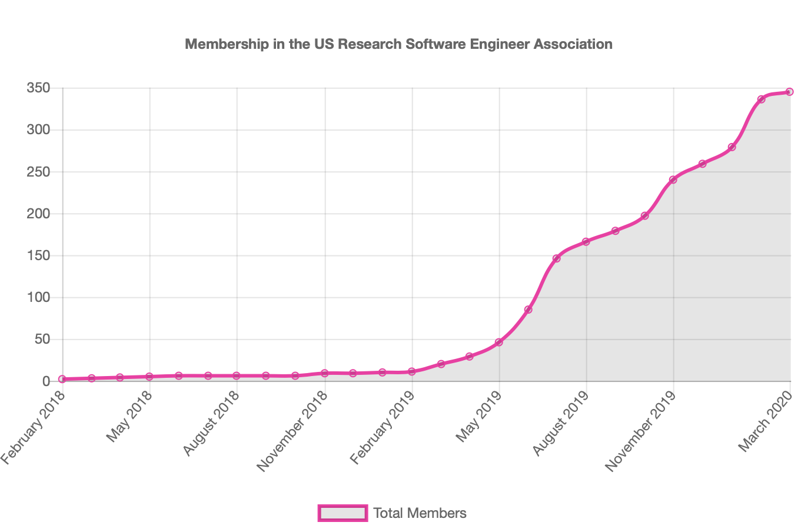The height and width of the screenshot is (532, 798).
Task: Click the May 2018 data point
Action: click(x=149, y=376)
